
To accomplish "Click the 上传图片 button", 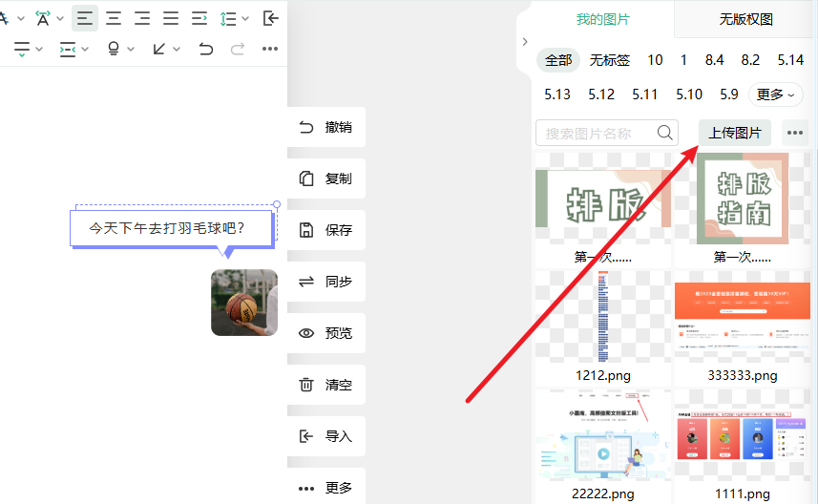I will [734, 133].
